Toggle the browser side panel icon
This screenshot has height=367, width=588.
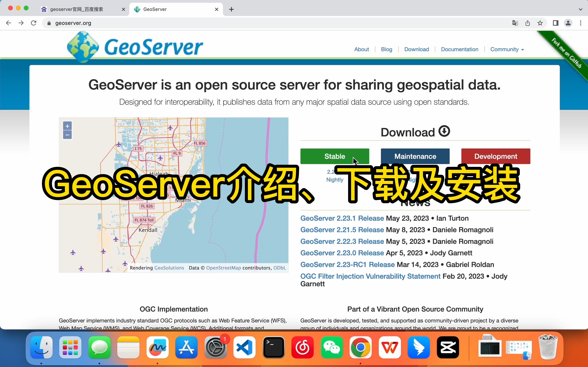(x=556, y=23)
